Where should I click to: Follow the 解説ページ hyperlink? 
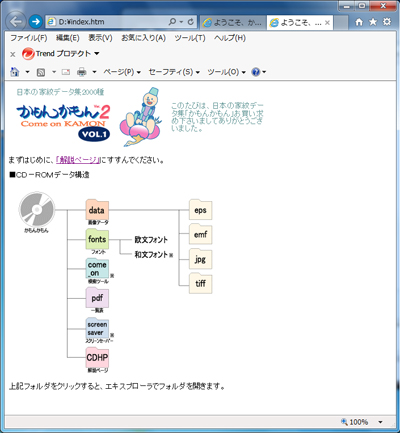coord(78,160)
